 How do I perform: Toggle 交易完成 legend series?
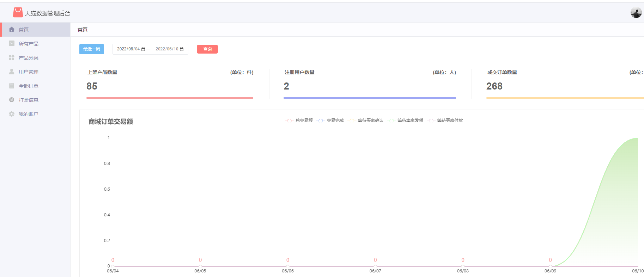point(330,121)
